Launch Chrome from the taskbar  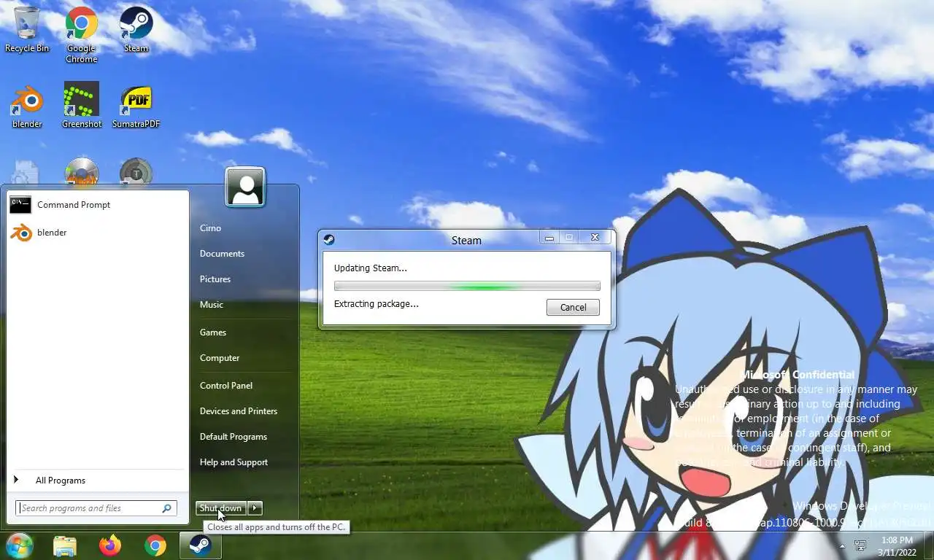coord(155,545)
